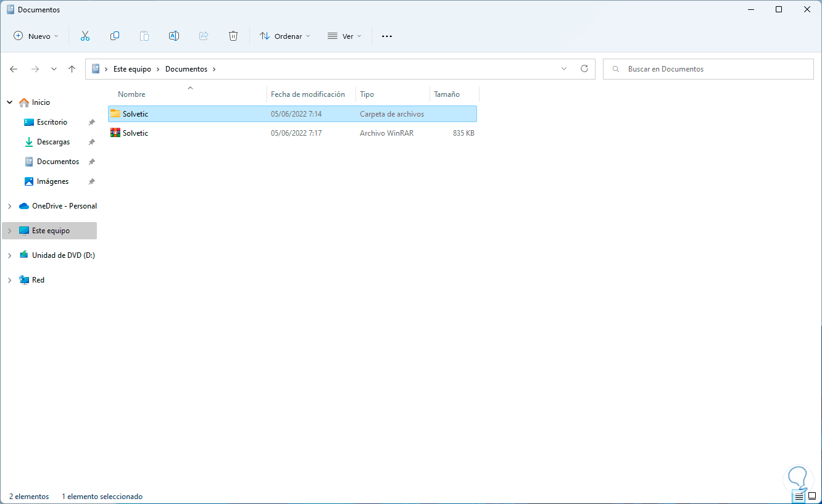Select Descargas in the sidebar
Image resolution: width=822 pixels, height=504 pixels.
tap(54, 142)
